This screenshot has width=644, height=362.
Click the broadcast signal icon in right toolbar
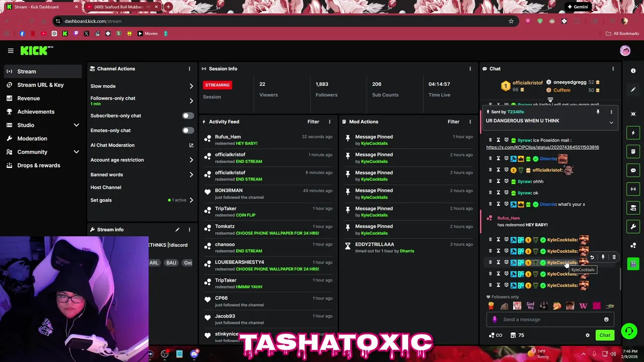click(x=633, y=189)
